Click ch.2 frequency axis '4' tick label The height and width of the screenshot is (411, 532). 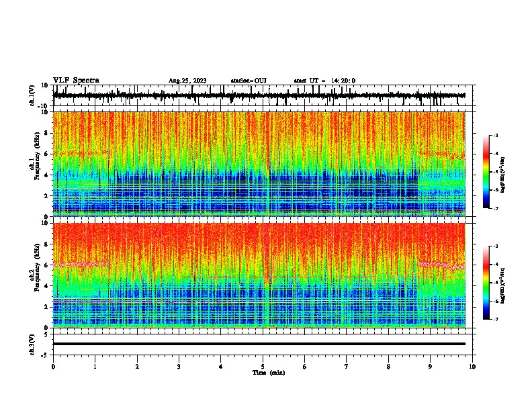tap(47, 286)
